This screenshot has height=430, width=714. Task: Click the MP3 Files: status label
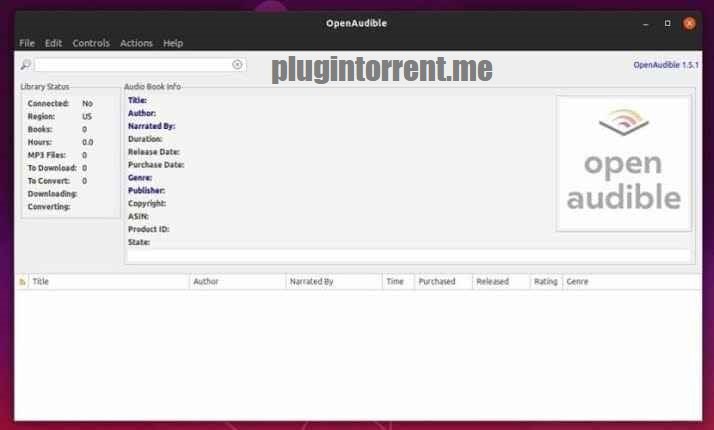(47, 155)
